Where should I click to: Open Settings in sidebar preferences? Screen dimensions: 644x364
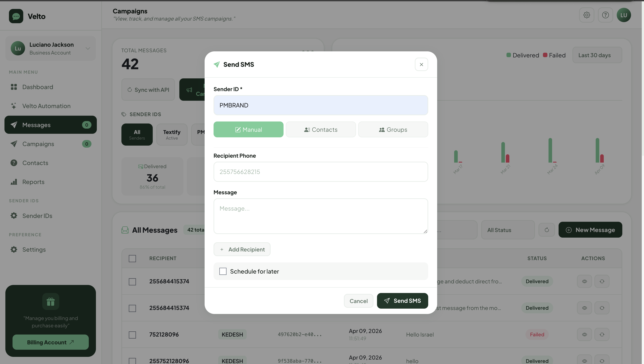point(51,249)
